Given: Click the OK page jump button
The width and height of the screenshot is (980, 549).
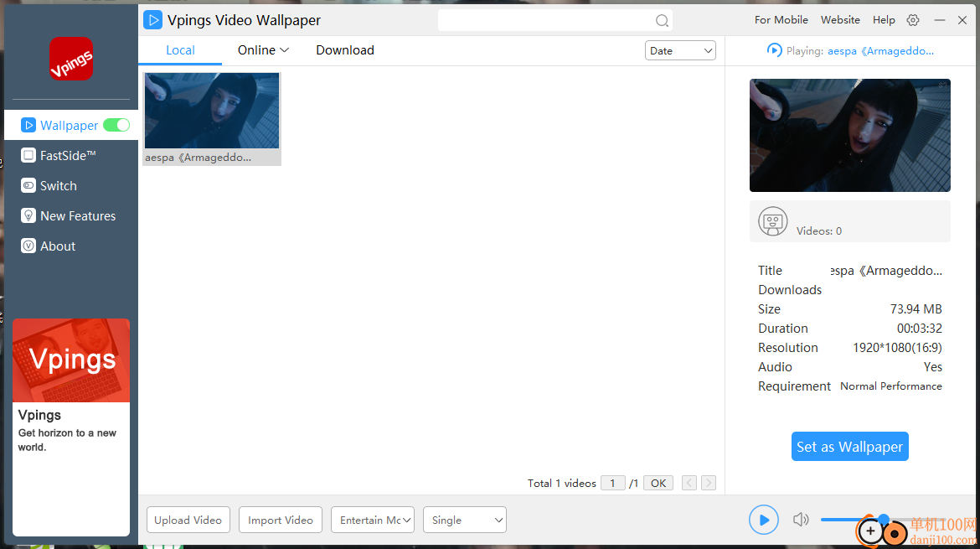Looking at the screenshot, I should [x=658, y=483].
